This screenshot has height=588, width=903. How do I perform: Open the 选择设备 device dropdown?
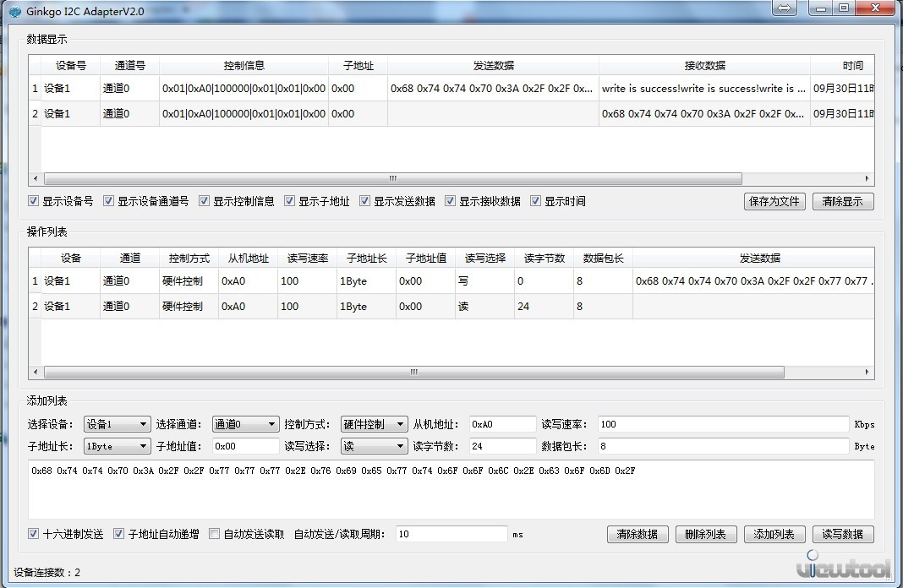145,424
